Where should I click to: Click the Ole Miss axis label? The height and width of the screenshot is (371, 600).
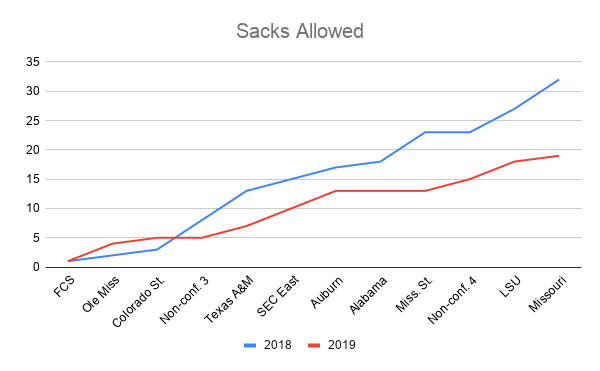[x=101, y=294]
